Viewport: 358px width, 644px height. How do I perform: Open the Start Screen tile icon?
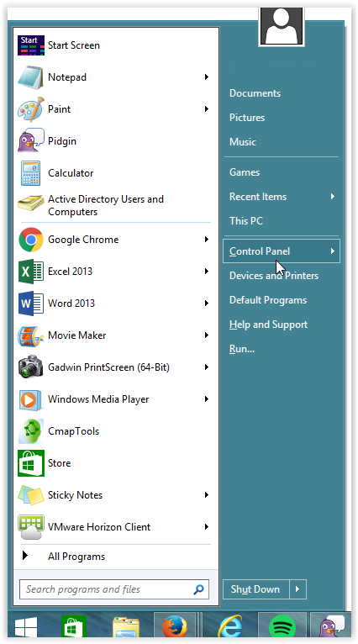pyautogui.click(x=31, y=45)
